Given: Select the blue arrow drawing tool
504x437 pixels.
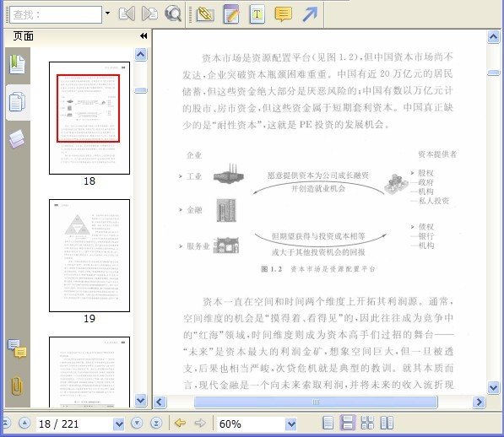Looking at the screenshot, I should (310, 14).
